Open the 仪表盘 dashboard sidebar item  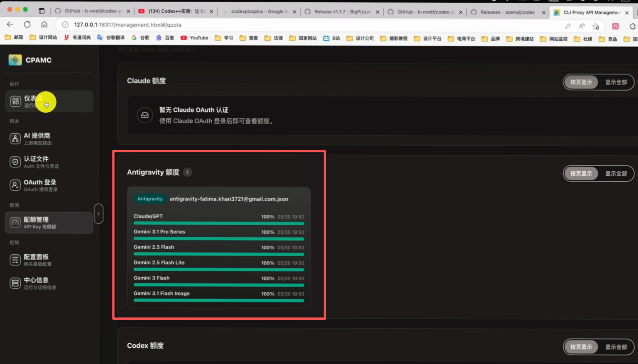49,101
